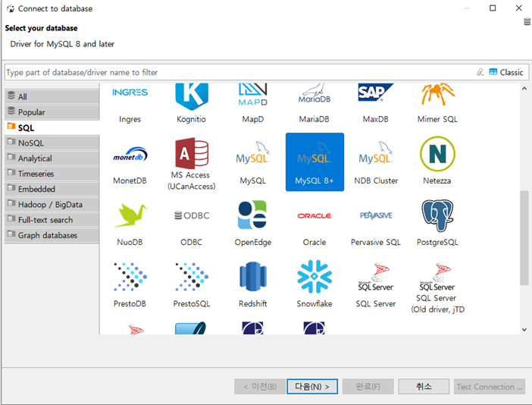Choose the OpenEdge database icon
This screenshot has height=405, width=532.
[x=253, y=223]
